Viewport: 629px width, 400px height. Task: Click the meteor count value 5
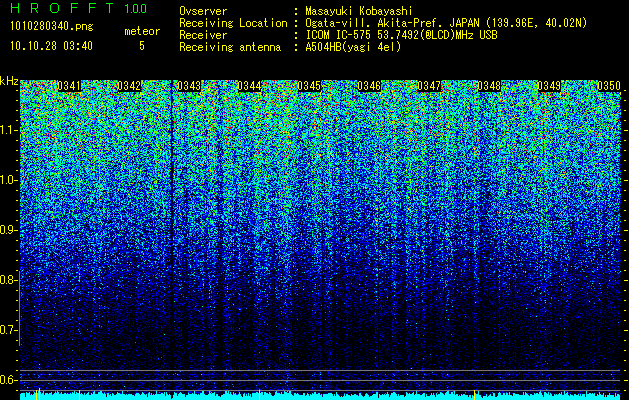click(x=142, y=46)
